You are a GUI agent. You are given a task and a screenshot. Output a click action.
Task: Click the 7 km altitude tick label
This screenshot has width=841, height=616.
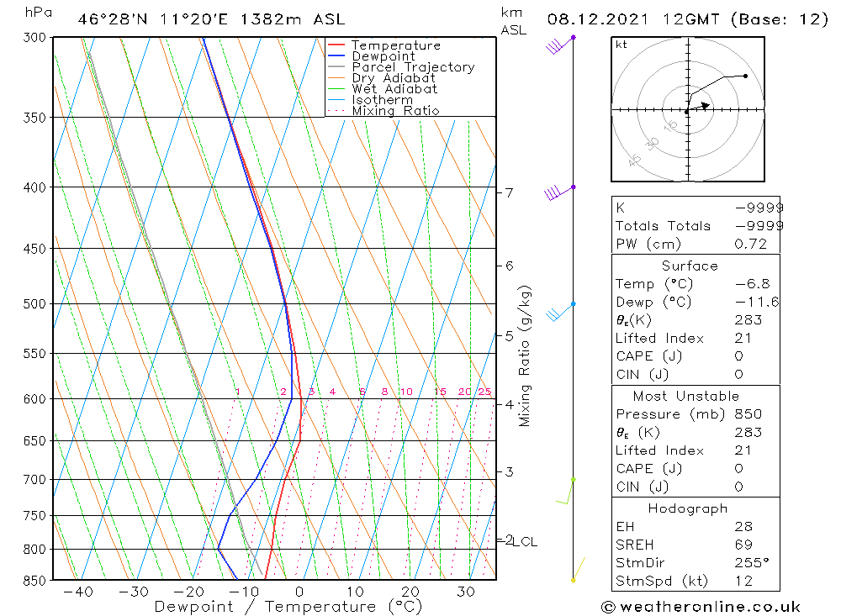coord(509,193)
